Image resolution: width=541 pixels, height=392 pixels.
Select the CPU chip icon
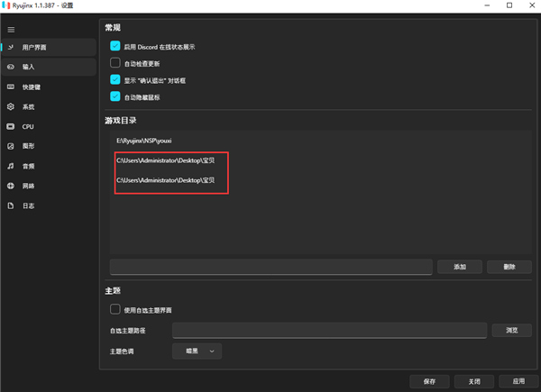11,126
